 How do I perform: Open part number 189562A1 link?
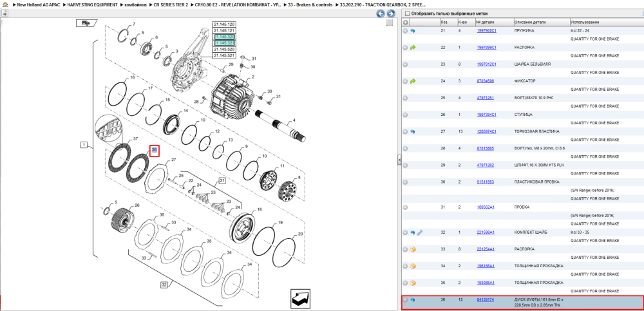(x=486, y=207)
